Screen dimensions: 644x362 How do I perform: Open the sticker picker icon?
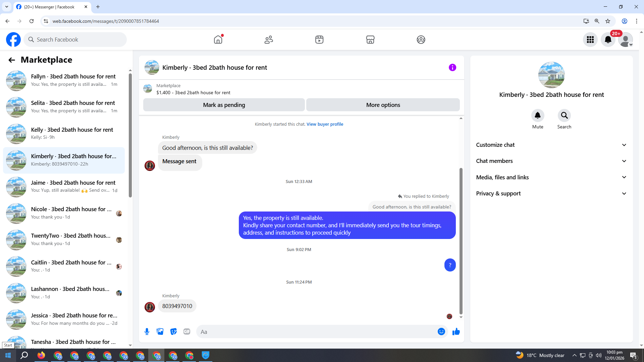173,331
